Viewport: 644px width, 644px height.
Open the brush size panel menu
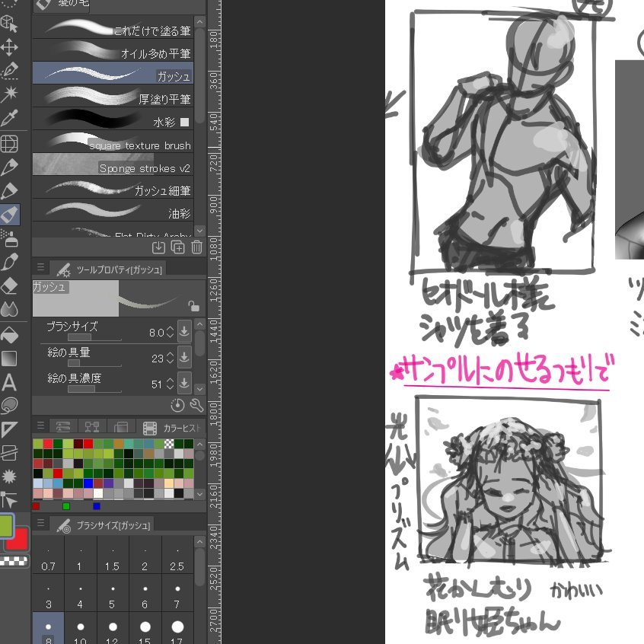click(40, 523)
